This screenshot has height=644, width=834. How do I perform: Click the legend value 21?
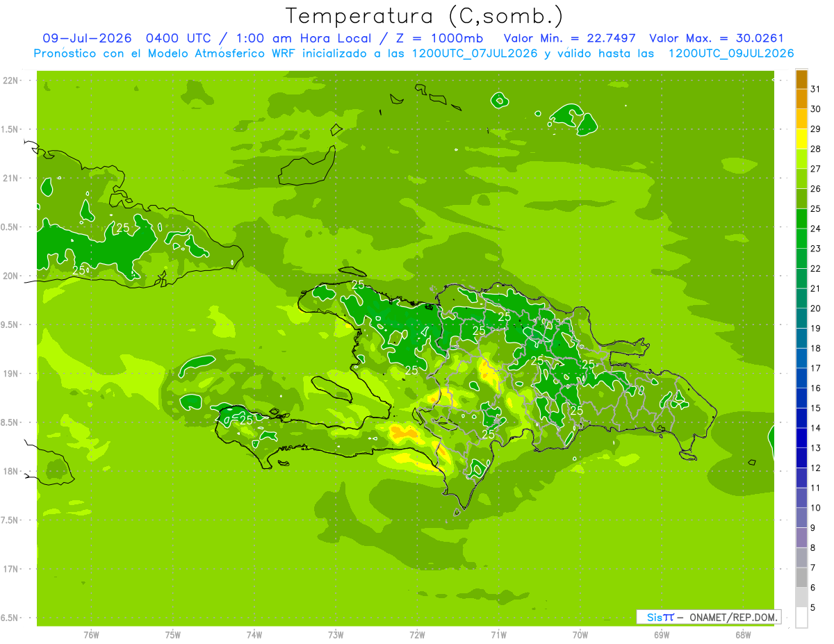(816, 288)
